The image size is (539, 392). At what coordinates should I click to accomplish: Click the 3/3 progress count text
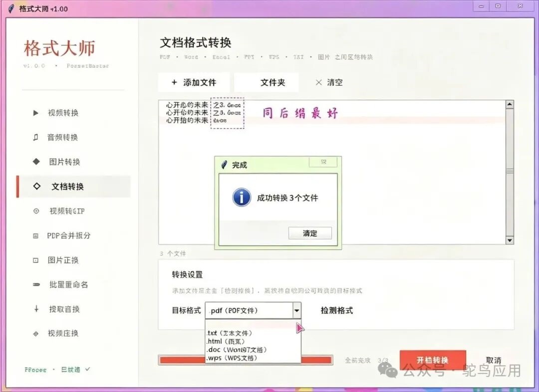click(x=383, y=361)
